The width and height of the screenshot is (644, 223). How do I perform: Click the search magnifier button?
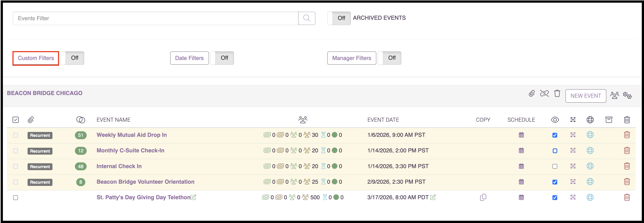(x=306, y=18)
